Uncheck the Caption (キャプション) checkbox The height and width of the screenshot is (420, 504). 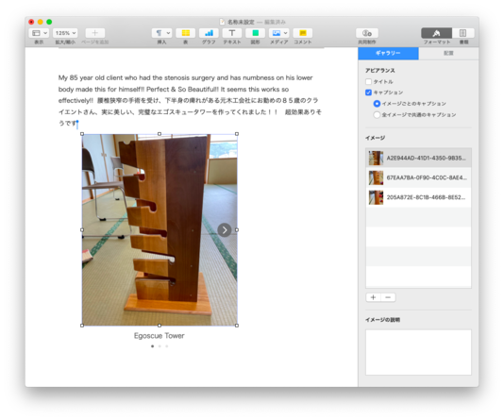pos(368,92)
